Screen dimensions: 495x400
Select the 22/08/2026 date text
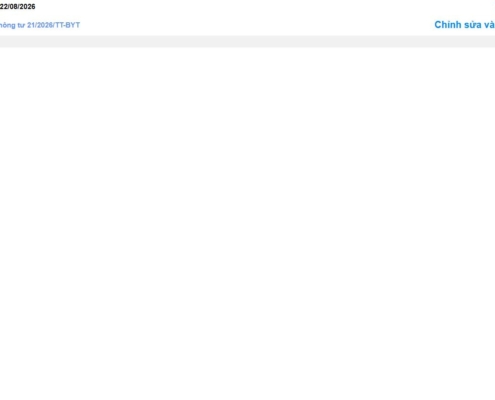pos(17,7)
